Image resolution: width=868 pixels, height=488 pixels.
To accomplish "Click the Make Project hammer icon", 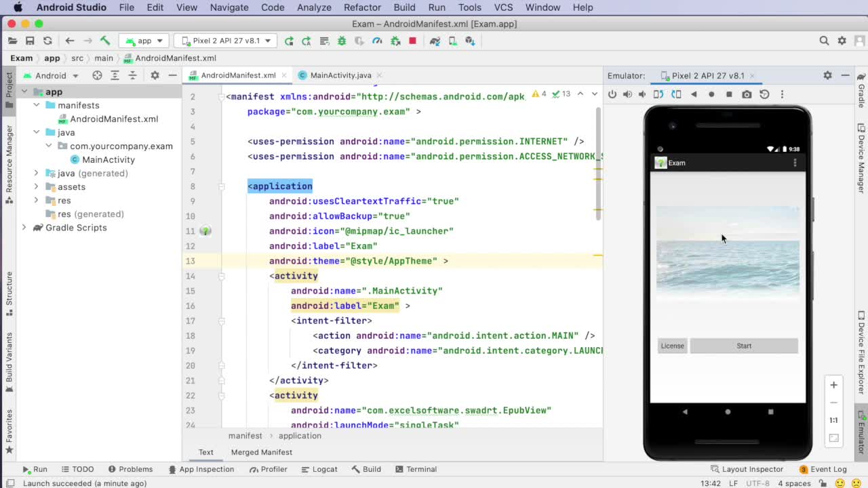I will pyautogui.click(x=105, y=41).
